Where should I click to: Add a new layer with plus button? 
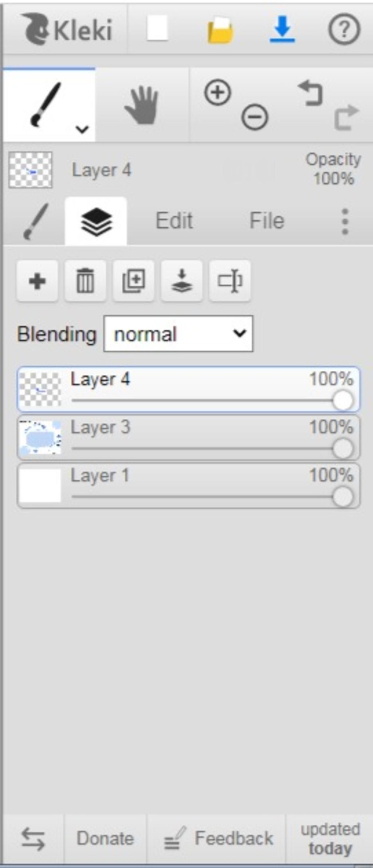[x=37, y=281]
